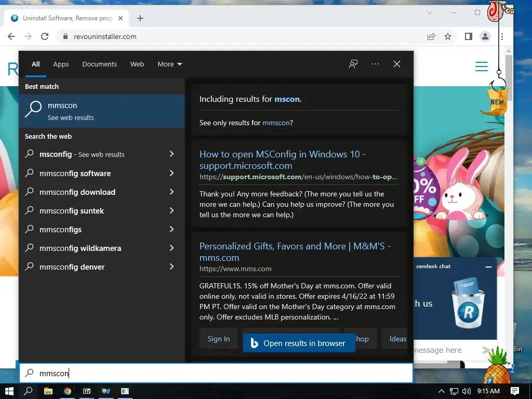Click the mmsconfigs suggestion text
Viewport: 532px width, 399px height.
coord(60,230)
